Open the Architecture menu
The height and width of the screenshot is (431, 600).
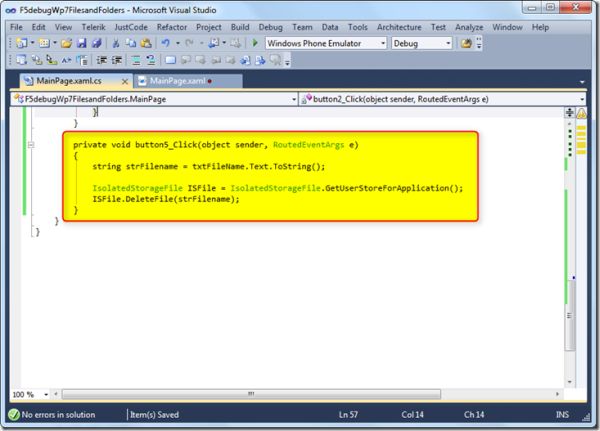pos(399,27)
